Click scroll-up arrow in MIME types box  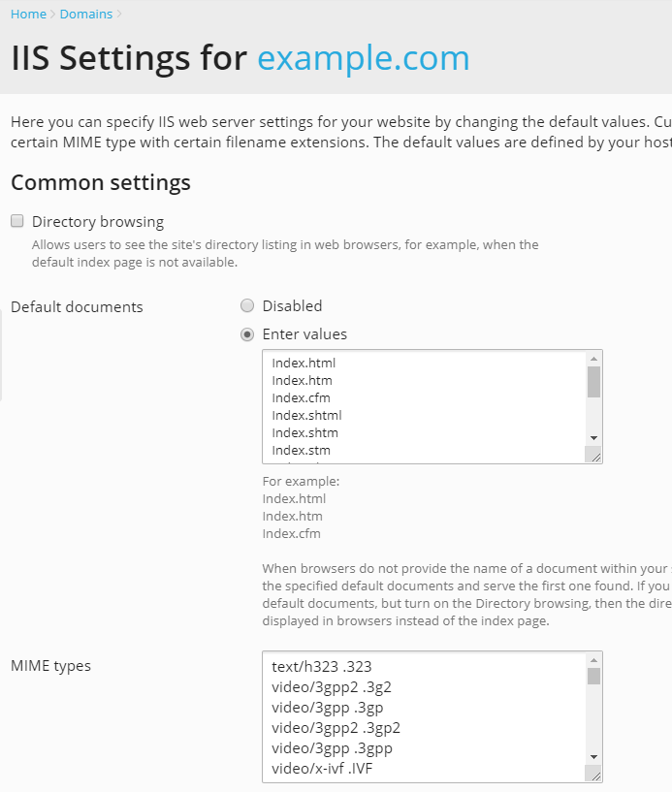(593, 660)
